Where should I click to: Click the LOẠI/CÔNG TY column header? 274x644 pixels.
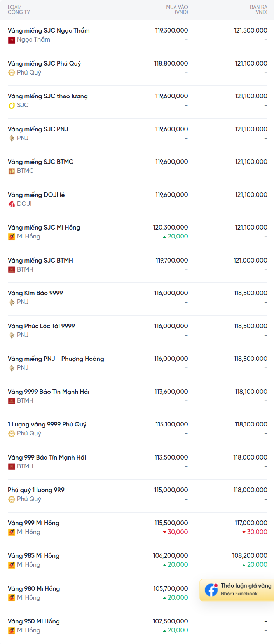coord(19,10)
